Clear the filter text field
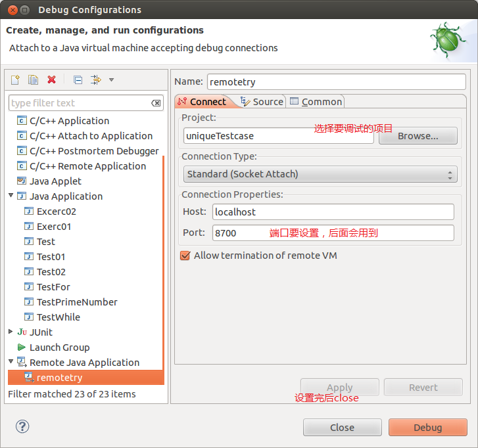This screenshot has width=478, height=448. click(156, 103)
